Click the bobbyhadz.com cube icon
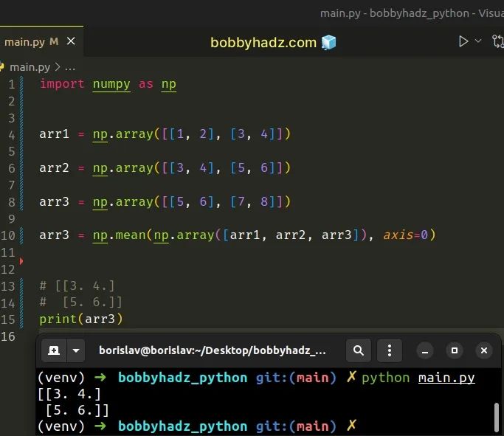This screenshot has height=436, width=504. [328, 42]
